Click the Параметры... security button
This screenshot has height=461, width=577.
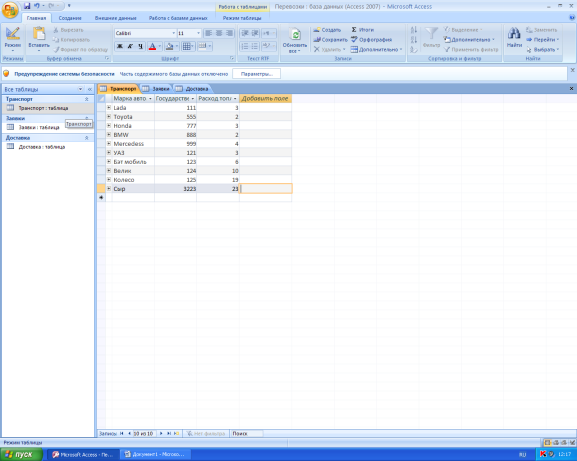(x=256, y=74)
